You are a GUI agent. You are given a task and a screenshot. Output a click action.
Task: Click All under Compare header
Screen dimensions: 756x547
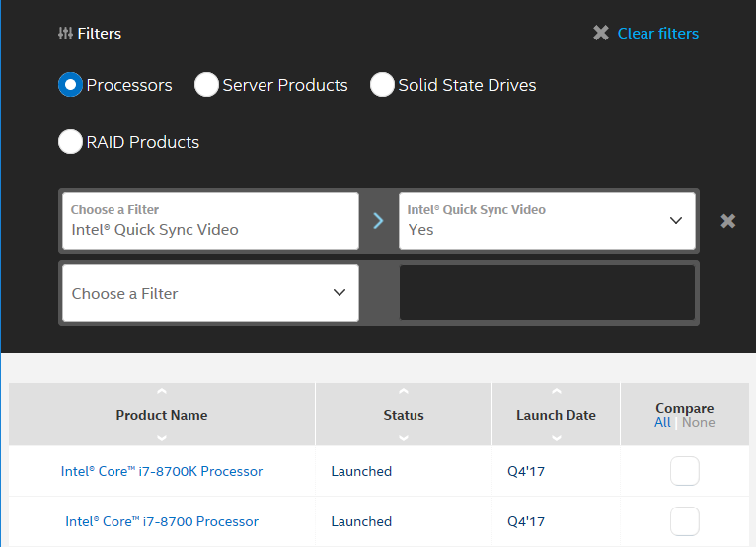pyautogui.click(x=662, y=423)
